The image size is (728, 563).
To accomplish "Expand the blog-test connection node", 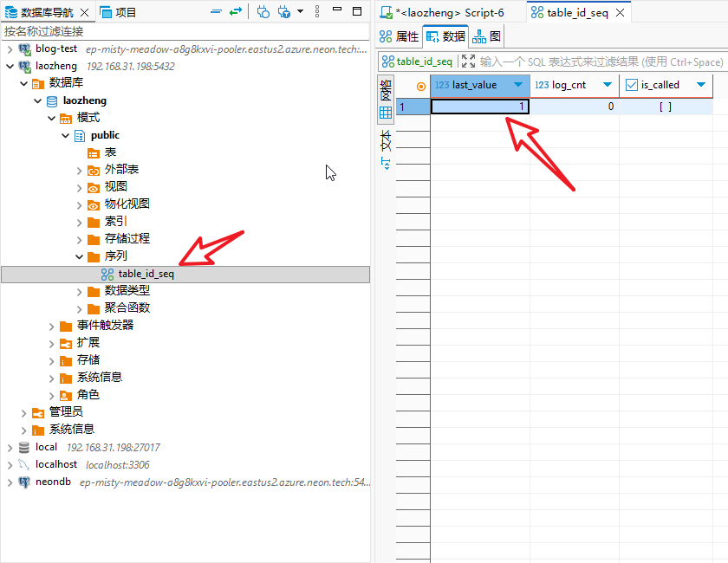I will click(x=10, y=49).
